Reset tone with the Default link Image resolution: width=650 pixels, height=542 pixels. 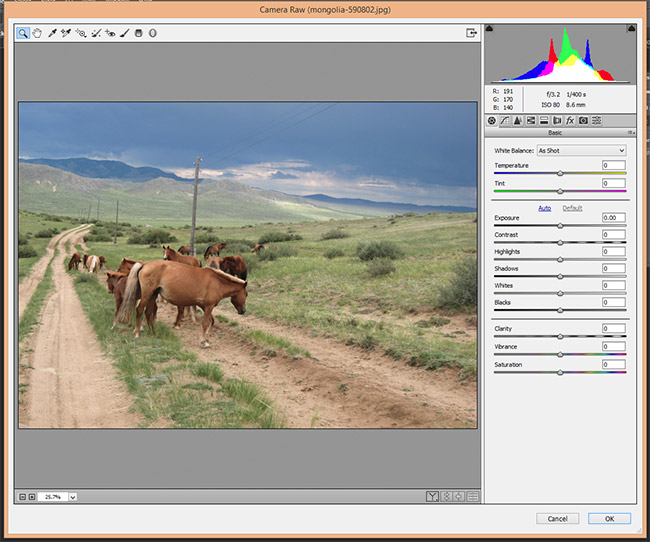click(x=572, y=208)
